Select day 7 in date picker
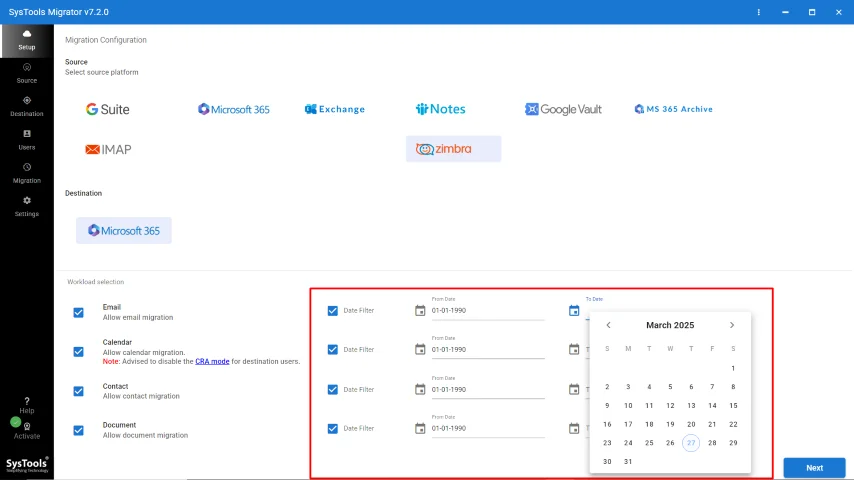The width and height of the screenshot is (854, 480). (x=712, y=387)
